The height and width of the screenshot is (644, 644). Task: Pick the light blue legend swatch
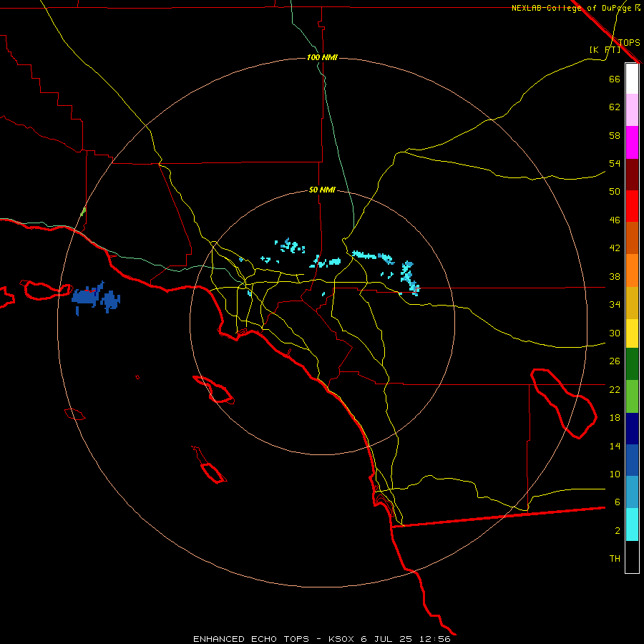click(632, 492)
